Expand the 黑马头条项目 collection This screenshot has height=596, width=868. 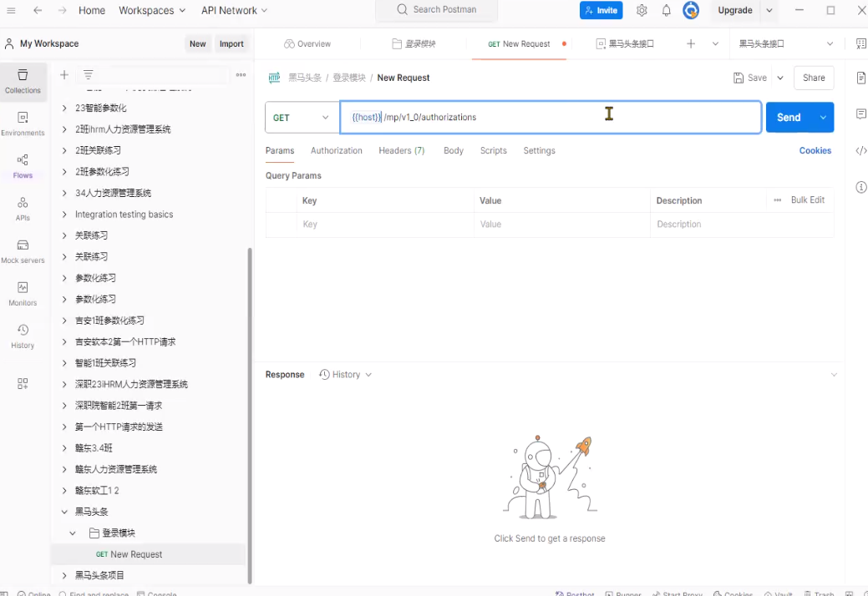(64, 575)
